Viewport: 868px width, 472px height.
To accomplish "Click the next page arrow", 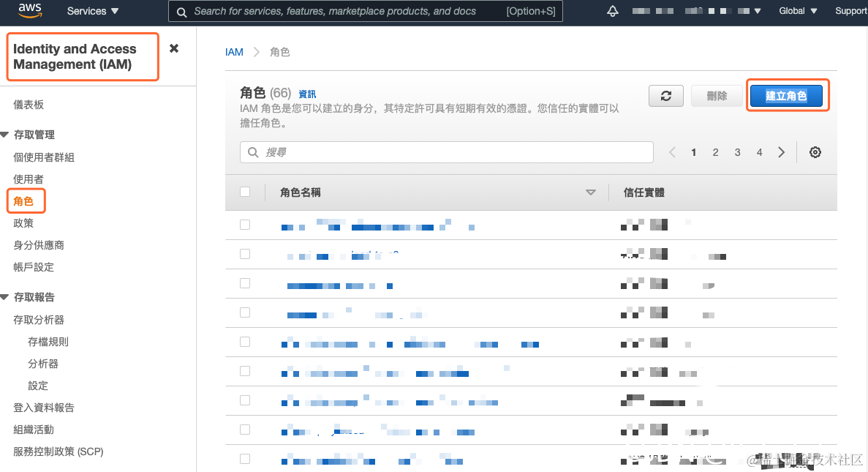I will click(781, 152).
